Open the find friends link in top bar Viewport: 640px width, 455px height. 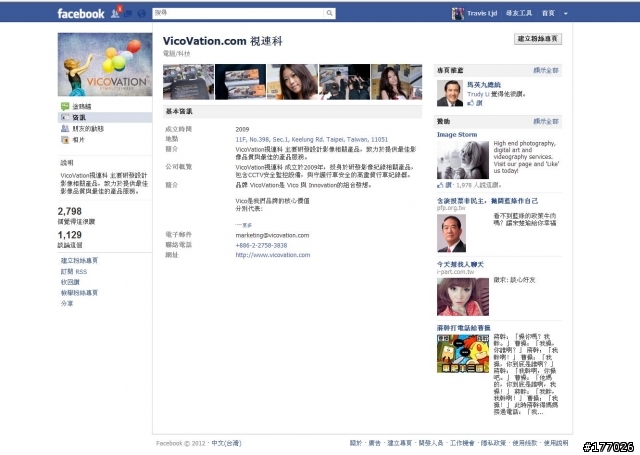coord(519,13)
